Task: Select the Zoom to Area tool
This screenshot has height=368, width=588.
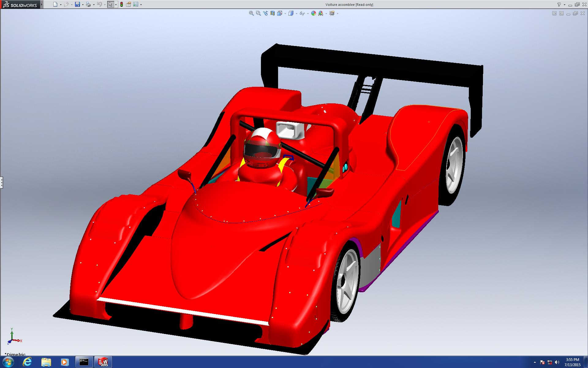Action: coord(258,13)
